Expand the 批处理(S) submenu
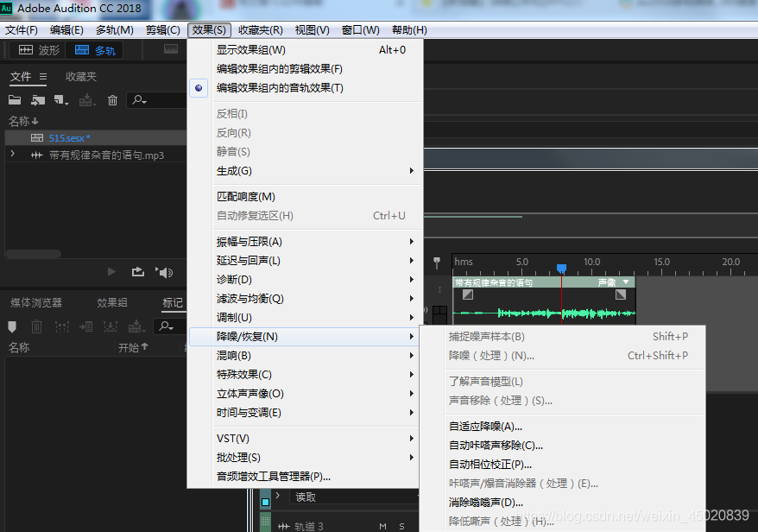This screenshot has height=532, width=758. (306, 458)
